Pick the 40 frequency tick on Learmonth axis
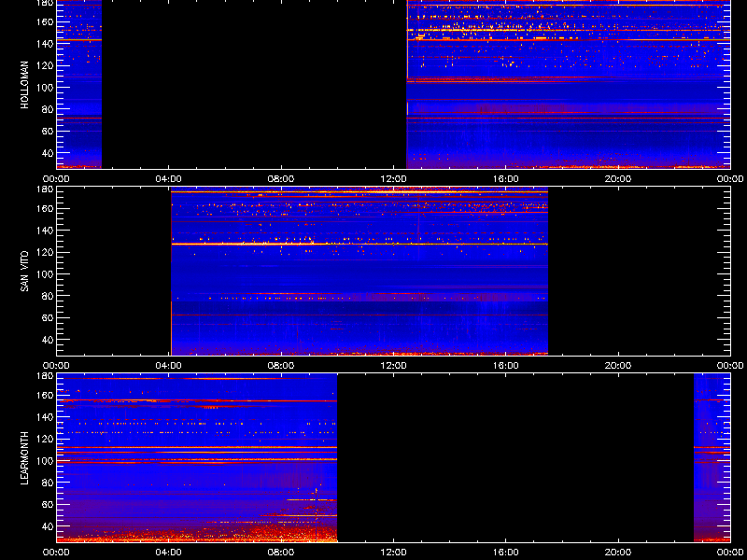 49,526
